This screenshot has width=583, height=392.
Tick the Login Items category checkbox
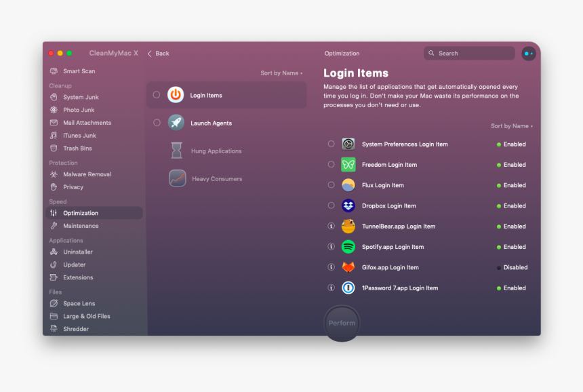(157, 95)
